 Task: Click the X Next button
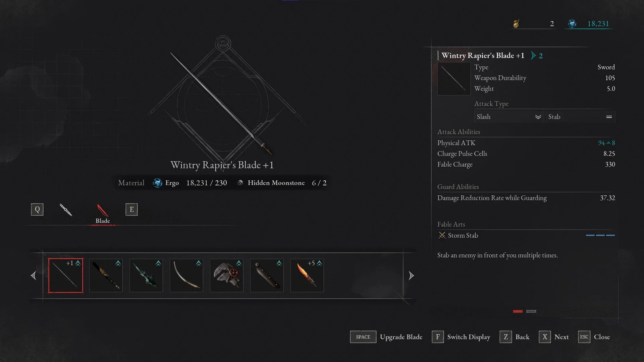[554, 337]
